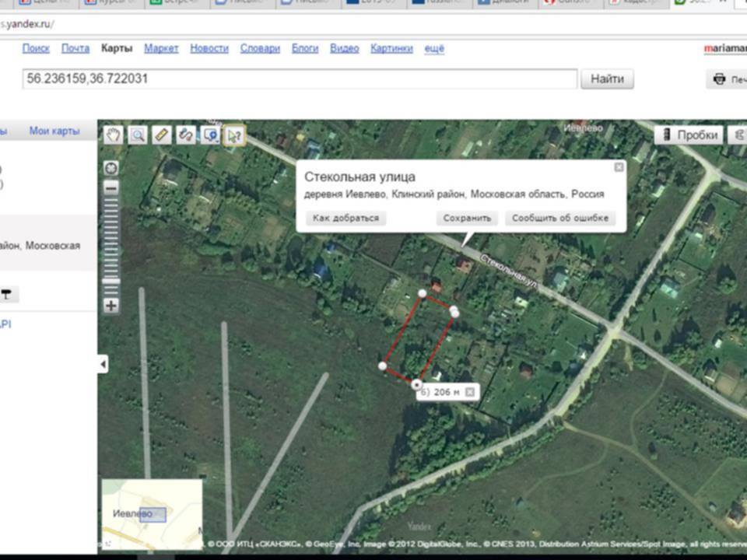Click the map compass navigation control
The width and height of the screenshot is (747, 560).
tap(111, 168)
